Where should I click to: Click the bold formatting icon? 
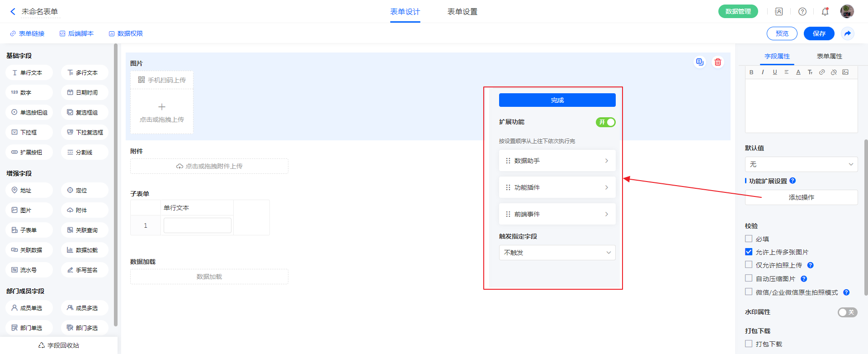751,72
